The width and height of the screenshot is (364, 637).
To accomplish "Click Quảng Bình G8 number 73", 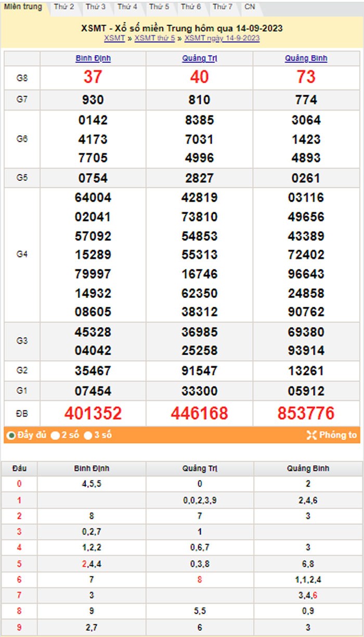I will pyautogui.click(x=306, y=77).
